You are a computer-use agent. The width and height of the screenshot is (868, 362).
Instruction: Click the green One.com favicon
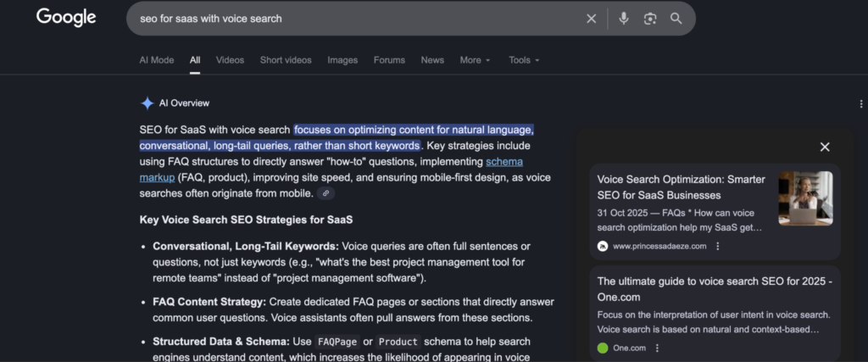[x=603, y=348]
